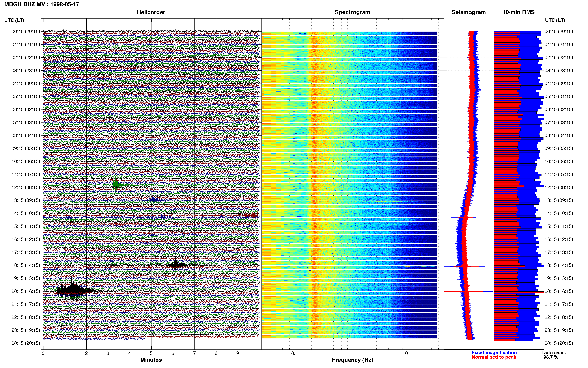Viewport: 588px width, 368px height.
Task: Click the '10-min RMS' panel heading
Action: point(518,12)
